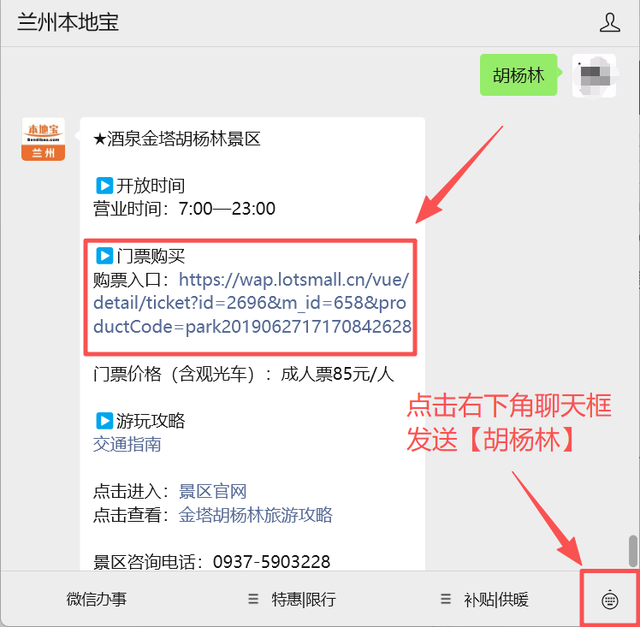The image size is (640, 627).
Task: Click the phone number 0937-5903228
Action: (271, 562)
